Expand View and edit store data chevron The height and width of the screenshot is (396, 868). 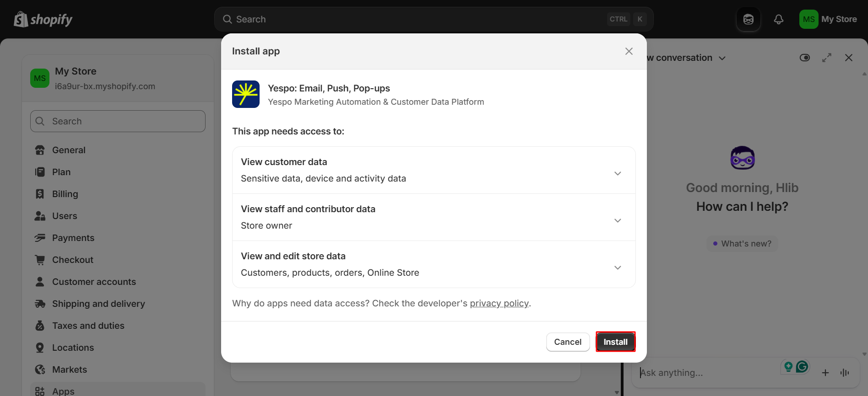click(618, 268)
